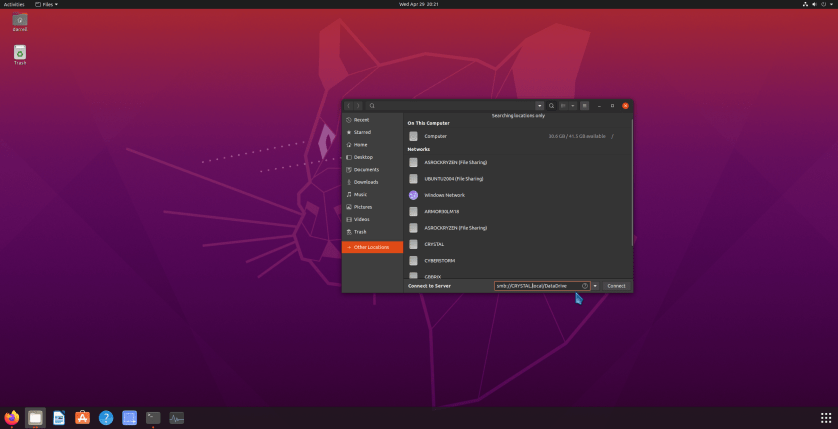Toggle the list/grid view button
This screenshot has width=838, height=429.
point(563,105)
